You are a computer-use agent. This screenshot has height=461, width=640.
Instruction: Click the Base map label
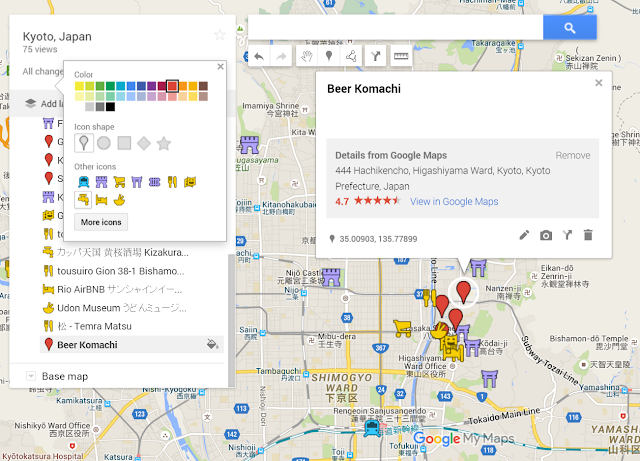[65, 376]
